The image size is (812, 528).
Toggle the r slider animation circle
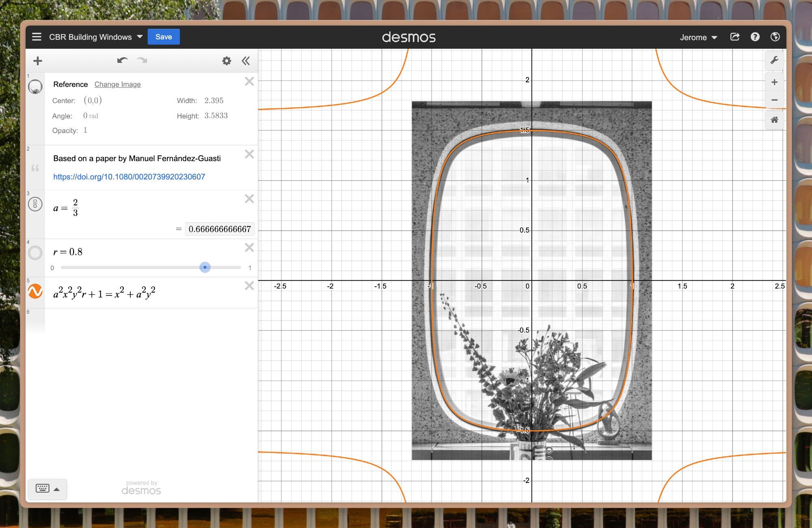click(35, 253)
